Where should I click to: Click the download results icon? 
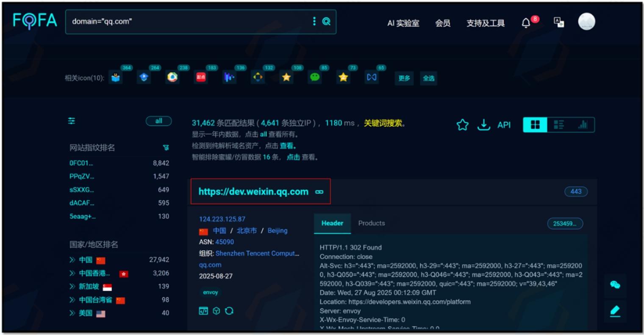[483, 125]
